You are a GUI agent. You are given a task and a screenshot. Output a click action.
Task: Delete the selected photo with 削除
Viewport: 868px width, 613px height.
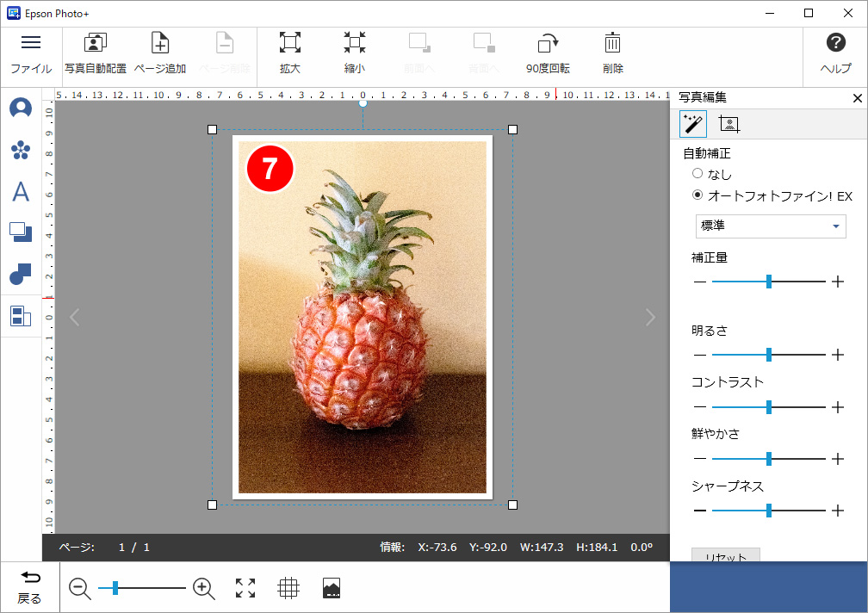coord(613,44)
